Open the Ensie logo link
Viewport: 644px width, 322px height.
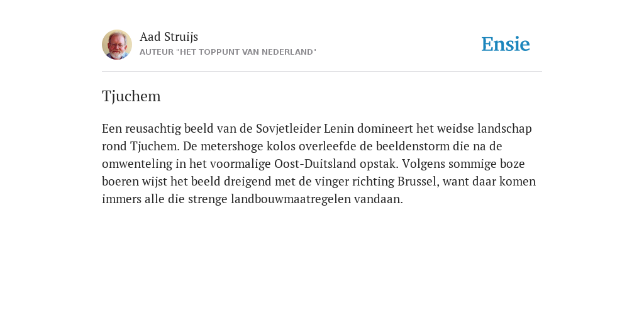click(x=506, y=44)
